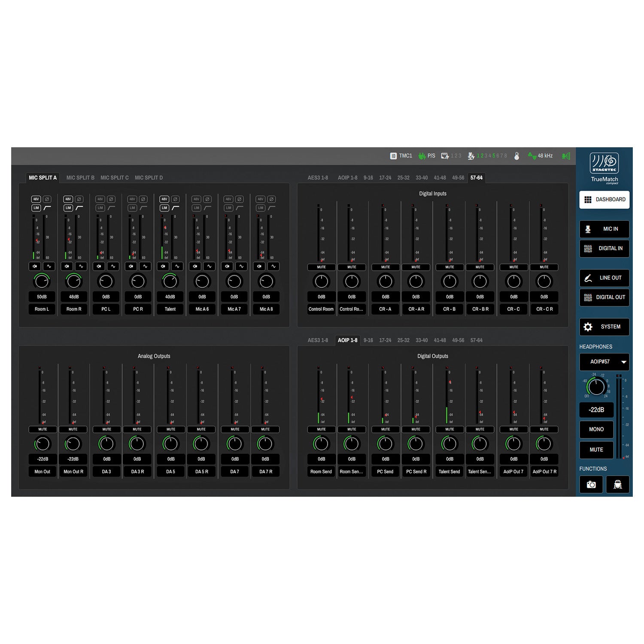Click the Mon Out R level knob
The image size is (644, 644).
point(73,444)
